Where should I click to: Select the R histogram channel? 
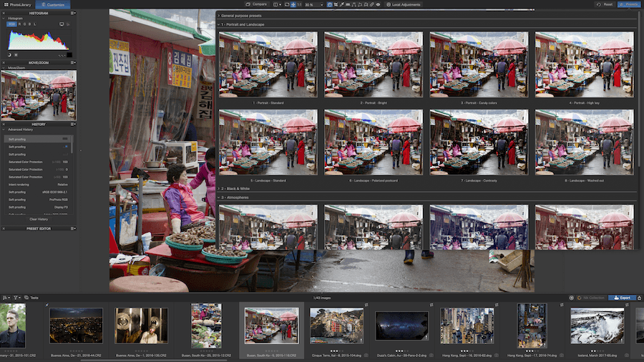19,24
